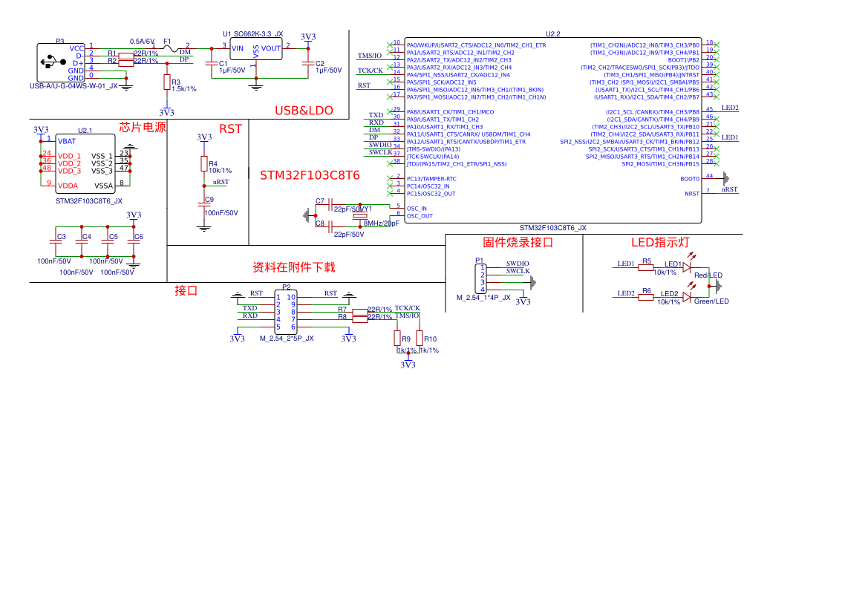868x614 pixels.
Task: Click ground symbol at BOOT0 pin 44
Action: click(x=725, y=179)
